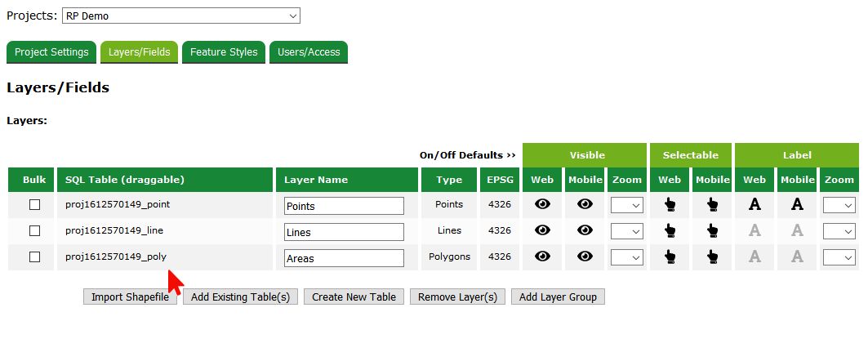Toggle web selectable hand icon for Points layer
The height and width of the screenshot is (339, 868).
pyautogui.click(x=670, y=205)
